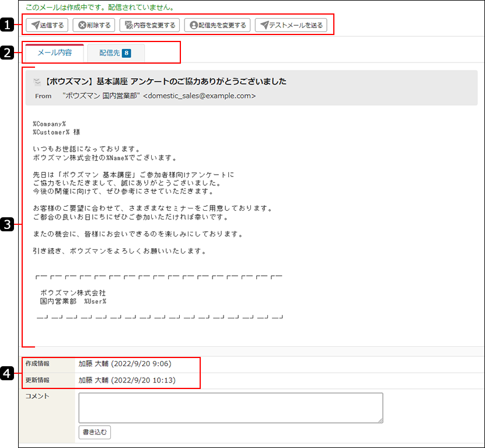The image size is (485, 448).
Task: Click the paper plane icon on テストメールを送る
Action: [264, 25]
